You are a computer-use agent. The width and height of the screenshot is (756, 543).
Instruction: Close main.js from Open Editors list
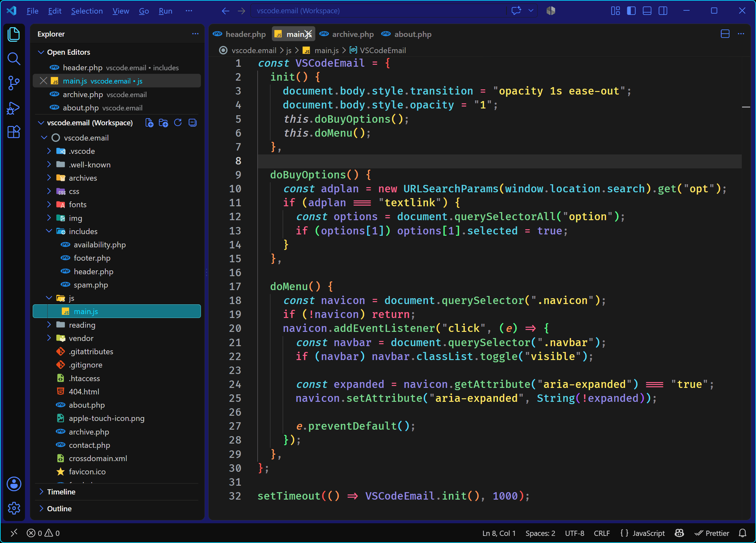(x=43, y=81)
